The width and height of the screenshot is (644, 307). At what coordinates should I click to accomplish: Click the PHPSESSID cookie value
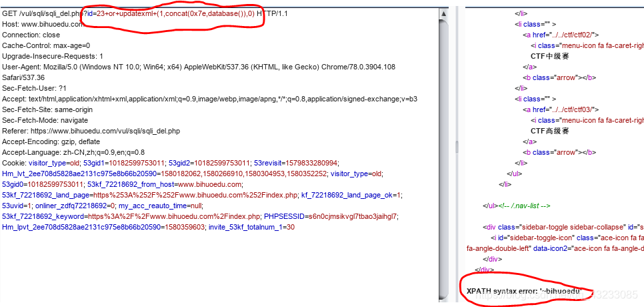[x=353, y=217]
